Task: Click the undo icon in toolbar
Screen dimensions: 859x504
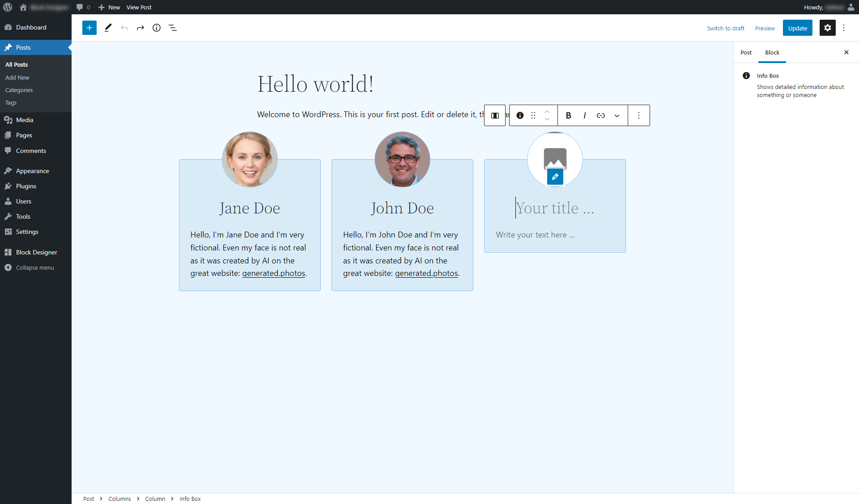Action: click(123, 27)
